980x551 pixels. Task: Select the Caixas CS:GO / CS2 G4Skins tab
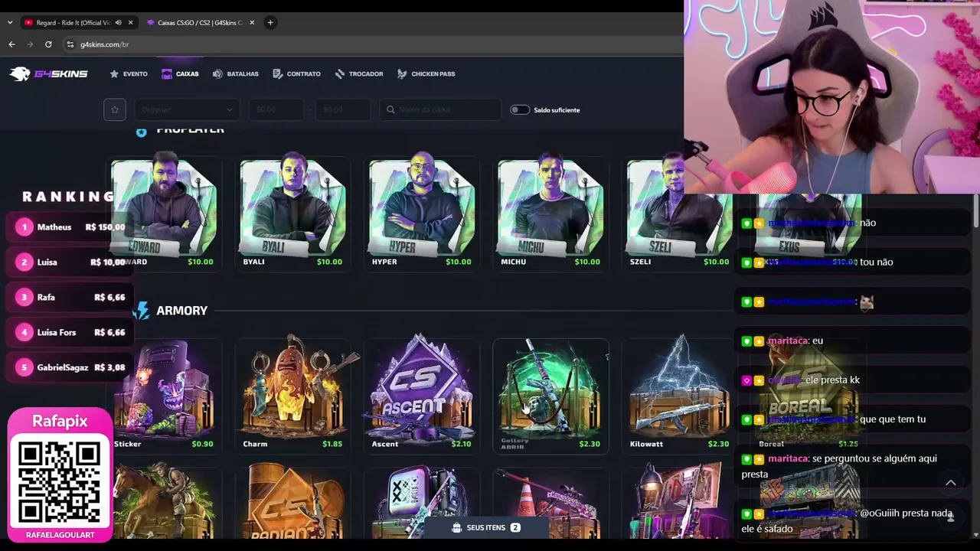pos(199,23)
